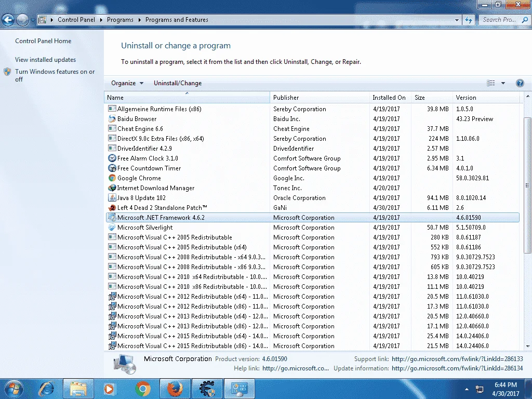This screenshot has width=532, height=399.
Task: Open View installed updates link
Action: pos(46,60)
